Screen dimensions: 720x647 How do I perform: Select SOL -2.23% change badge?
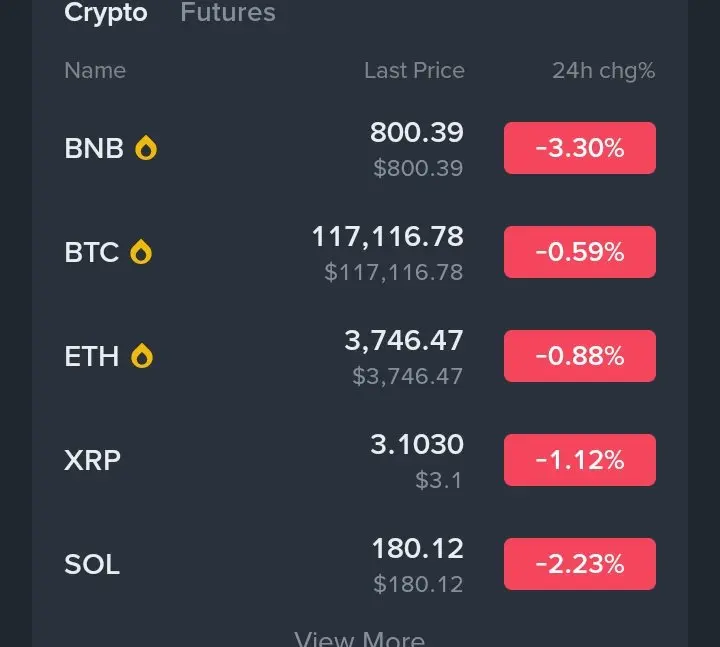579,564
